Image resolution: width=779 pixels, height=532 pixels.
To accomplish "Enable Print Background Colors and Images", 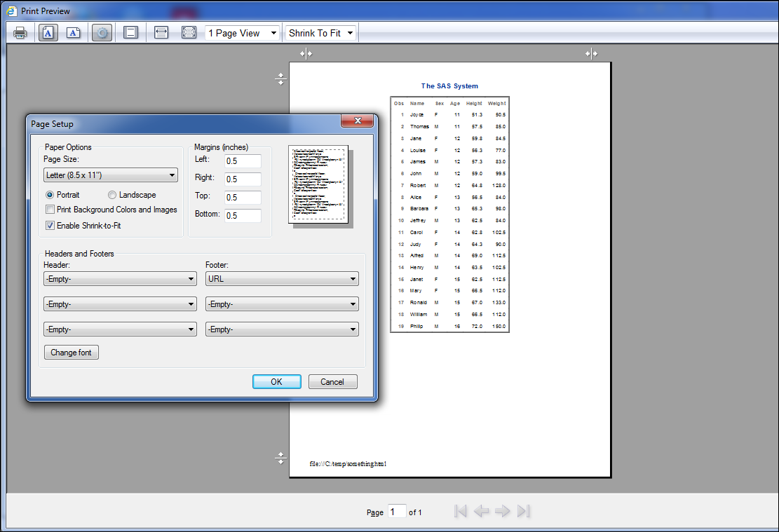I will coord(50,209).
